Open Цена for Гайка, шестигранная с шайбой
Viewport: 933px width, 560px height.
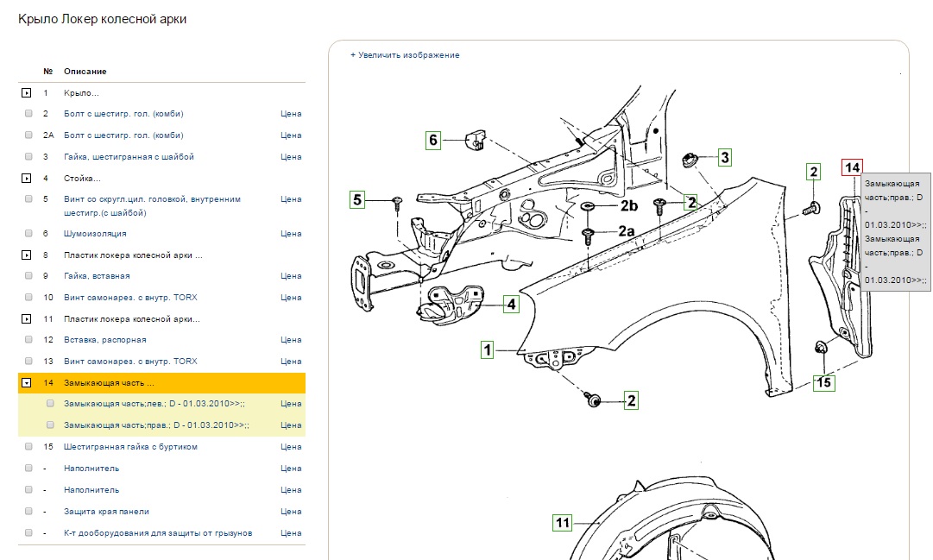[291, 156]
